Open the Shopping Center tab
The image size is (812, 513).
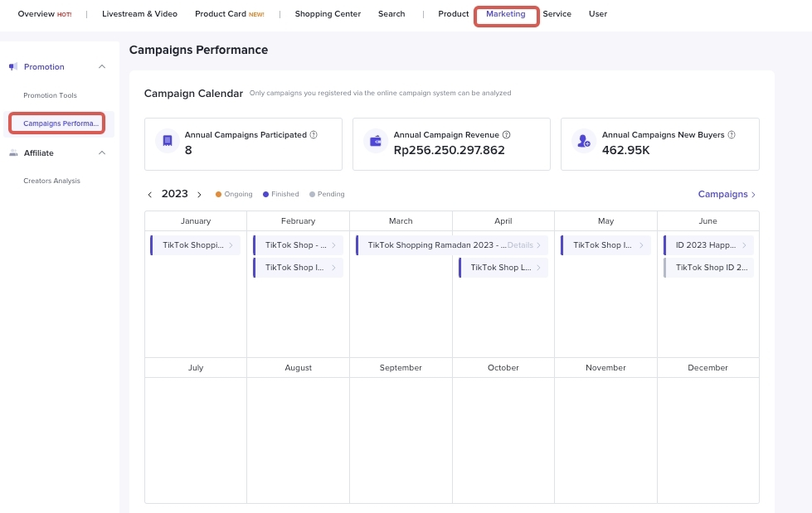click(328, 14)
